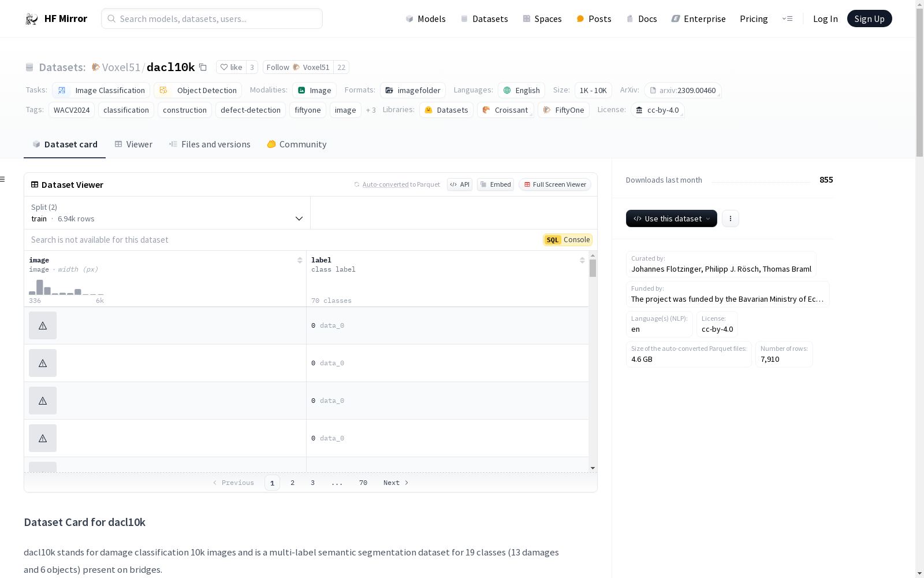This screenshot has width=924, height=578.
Task: Open the extra navigation menu icon
Action: pos(787,18)
